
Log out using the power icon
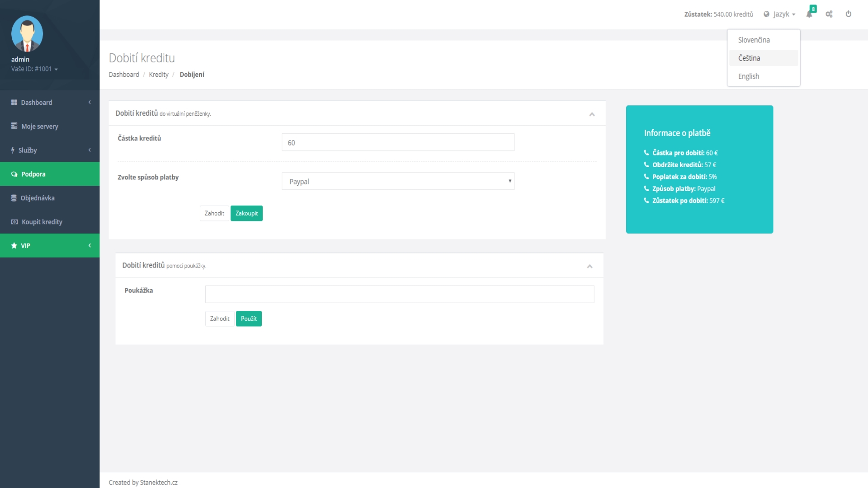(849, 14)
